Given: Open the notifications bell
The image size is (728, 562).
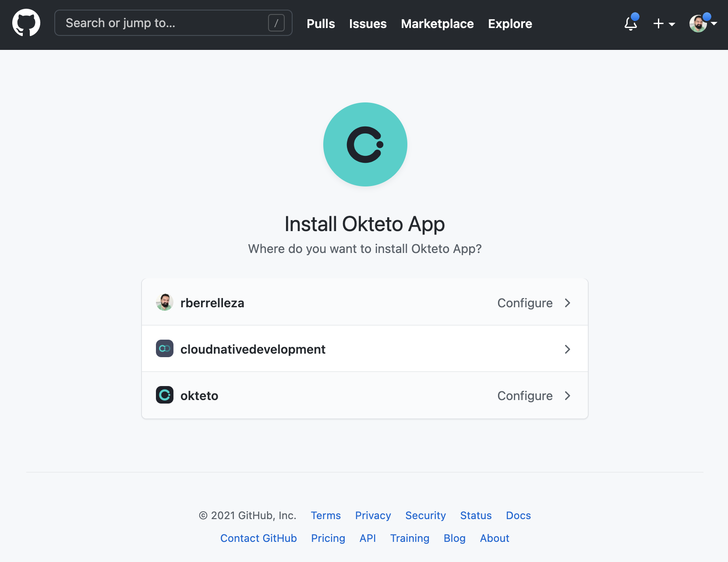Looking at the screenshot, I should click(631, 25).
